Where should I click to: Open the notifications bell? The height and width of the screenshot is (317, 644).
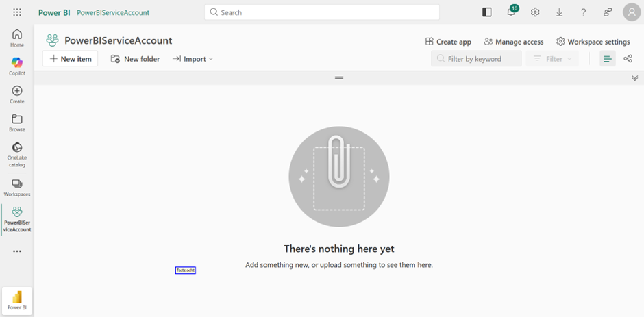[511, 12]
